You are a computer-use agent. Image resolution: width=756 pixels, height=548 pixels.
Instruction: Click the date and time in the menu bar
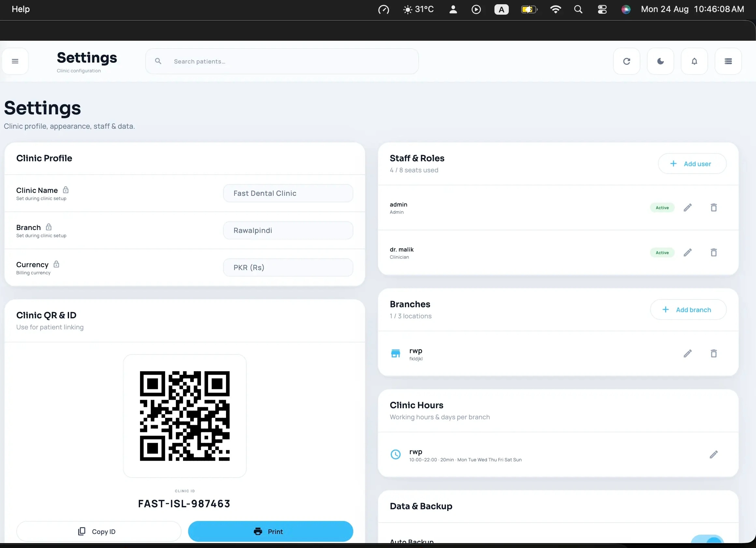(x=692, y=9)
